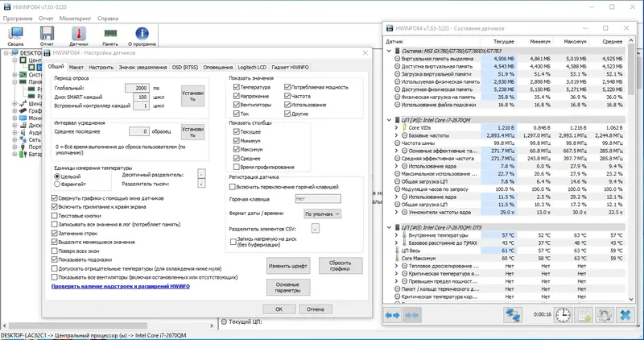Select the Цельсий radio button
This screenshot has height=340, width=644.
coord(57,176)
